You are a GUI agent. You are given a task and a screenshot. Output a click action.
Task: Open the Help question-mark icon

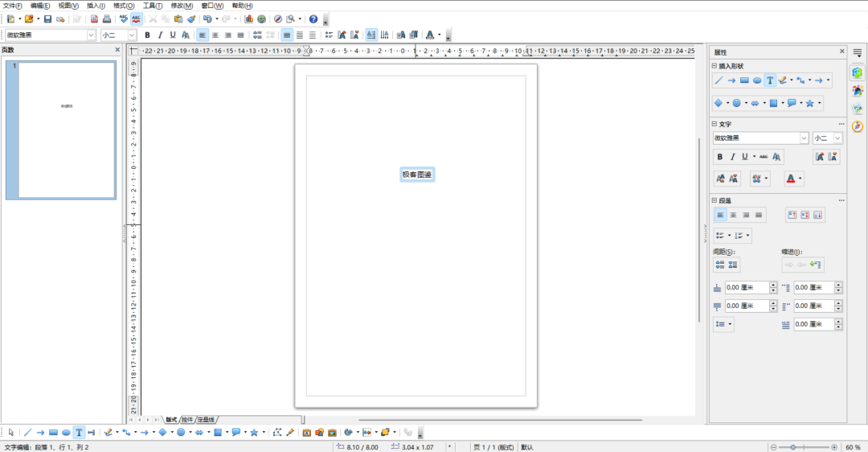[x=313, y=18]
